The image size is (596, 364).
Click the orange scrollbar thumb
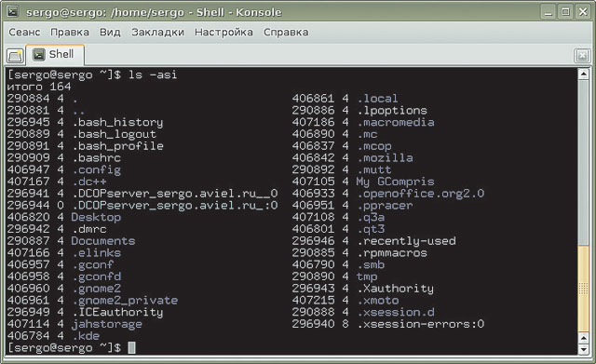point(583,289)
